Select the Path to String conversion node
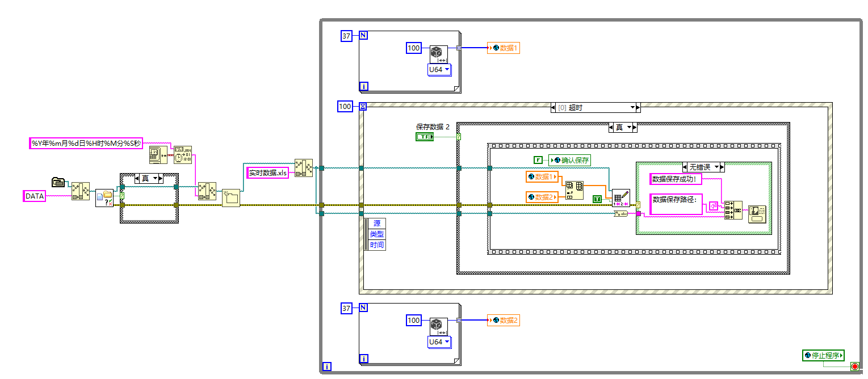This screenshot has height=379, width=868. 621,214
